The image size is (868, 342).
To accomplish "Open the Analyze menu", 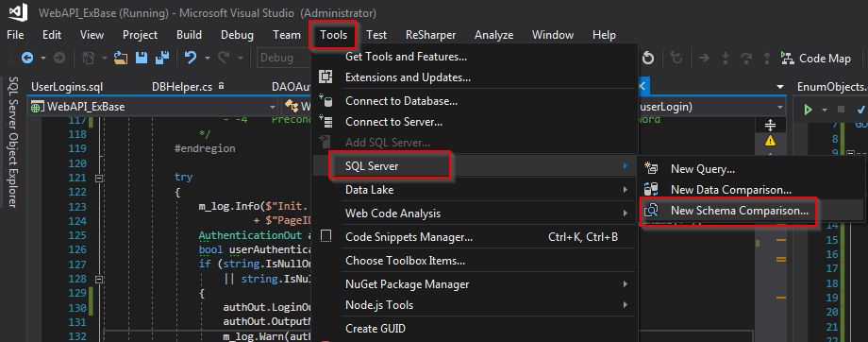I will pyautogui.click(x=493, y=35).
